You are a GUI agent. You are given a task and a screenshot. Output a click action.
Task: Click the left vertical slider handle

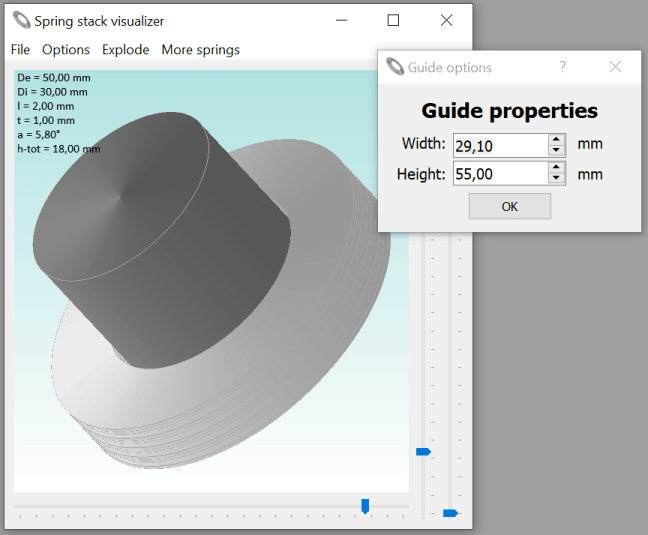[x=424, y=452]
